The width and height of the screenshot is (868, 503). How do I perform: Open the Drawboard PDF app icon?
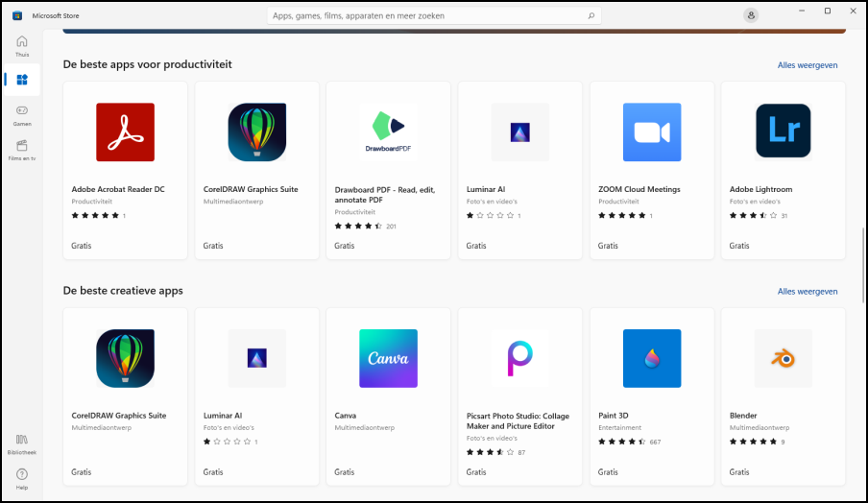point(388,132)
